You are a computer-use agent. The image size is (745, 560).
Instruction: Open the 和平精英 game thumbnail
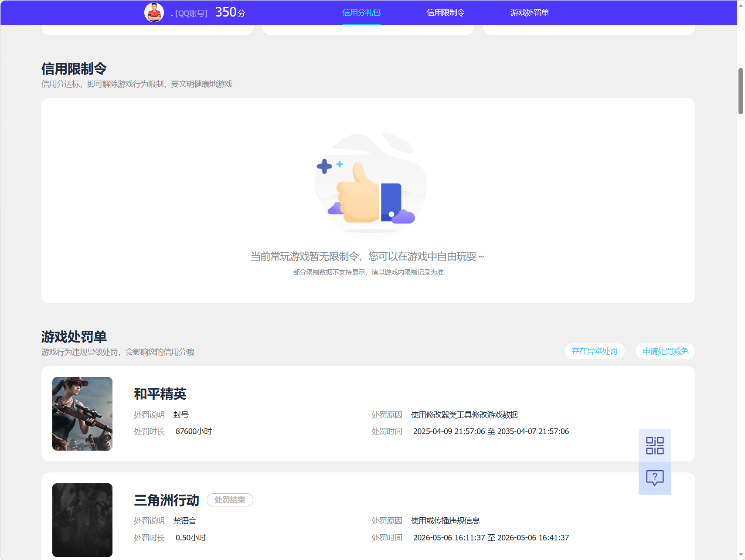point(82,414)
